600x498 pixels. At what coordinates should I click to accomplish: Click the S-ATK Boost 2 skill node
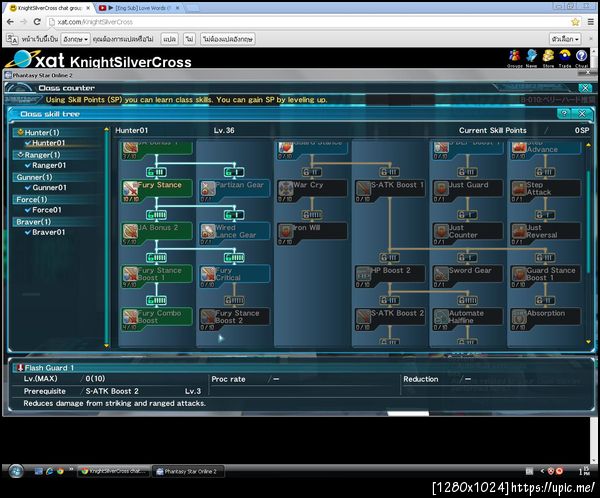tap(390, 317)
